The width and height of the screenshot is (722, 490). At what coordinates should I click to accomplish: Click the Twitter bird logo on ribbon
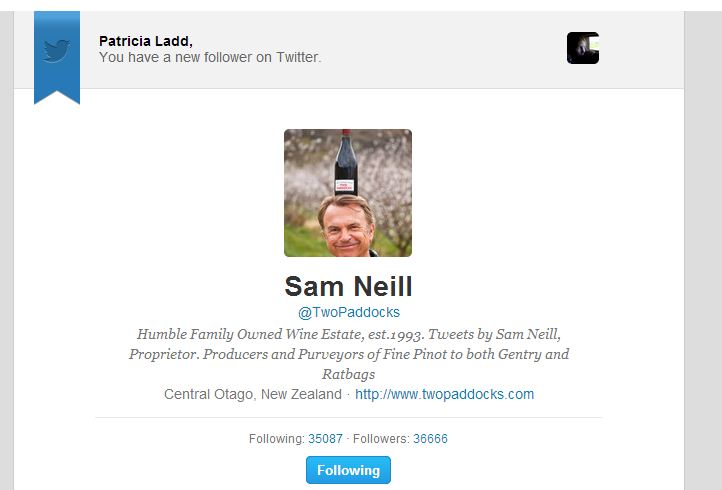coord(57,51)
